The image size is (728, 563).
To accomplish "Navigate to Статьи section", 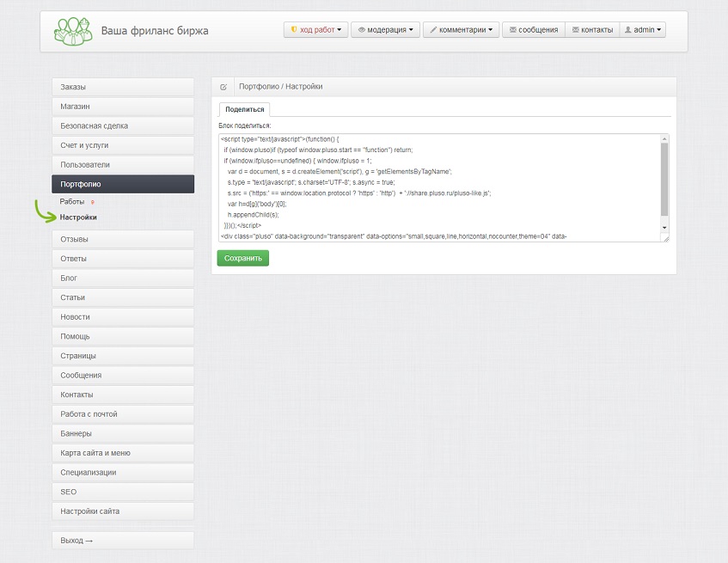I will pyautogui.click(x=123, y=297).
